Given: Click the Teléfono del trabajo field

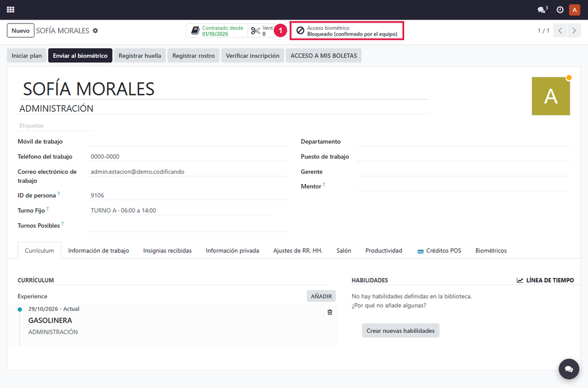Looking at the screenshot, I should [x=188, y=156].
